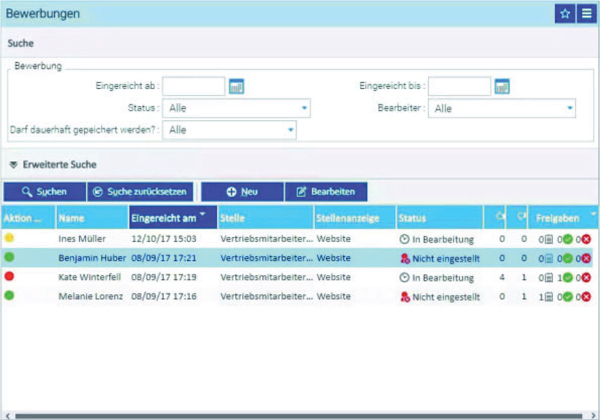Select the Benjamin Huber name cell

pyautogui.click(x=92, y=258)
